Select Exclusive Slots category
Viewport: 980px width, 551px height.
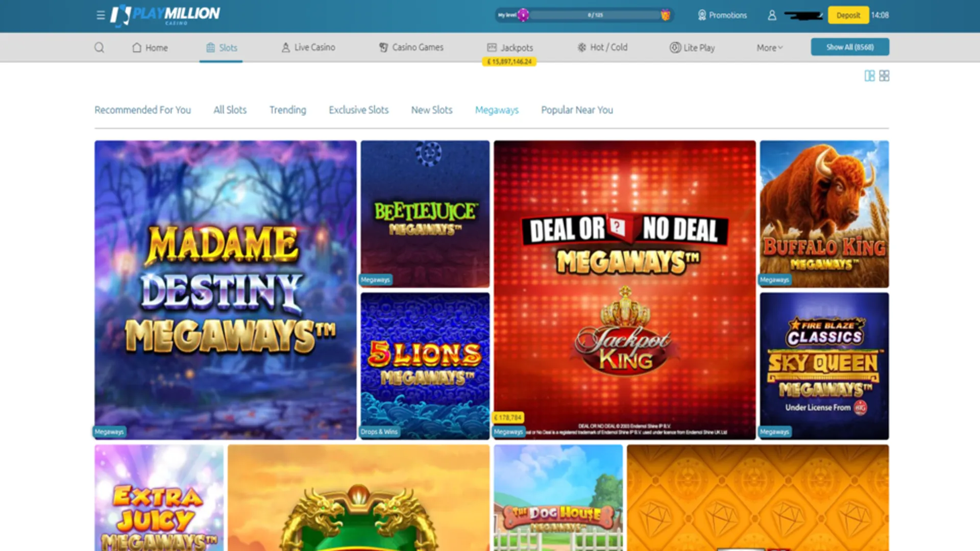358,110
